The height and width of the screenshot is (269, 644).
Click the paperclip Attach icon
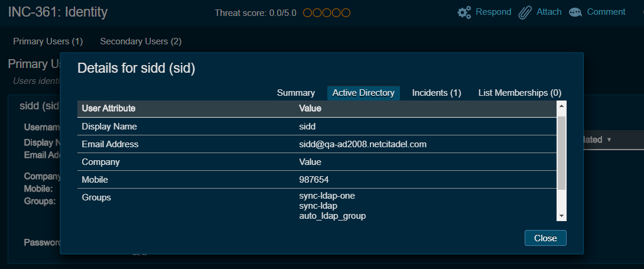(525, 12)
